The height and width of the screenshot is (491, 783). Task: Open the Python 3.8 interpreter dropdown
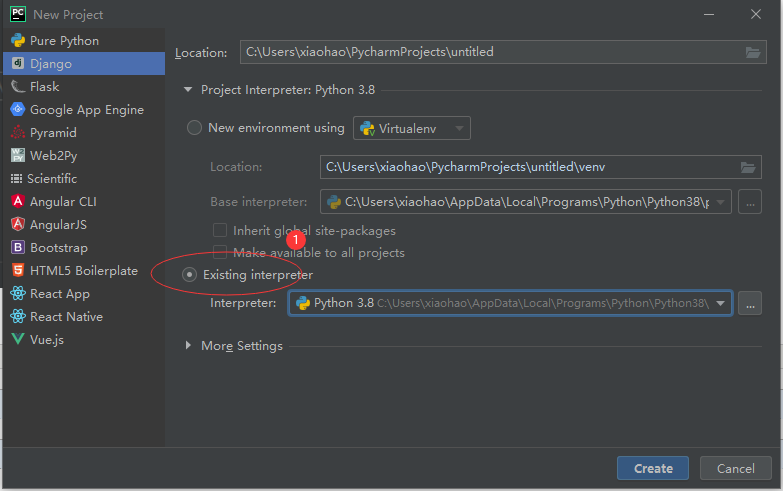tap(721, 303)
